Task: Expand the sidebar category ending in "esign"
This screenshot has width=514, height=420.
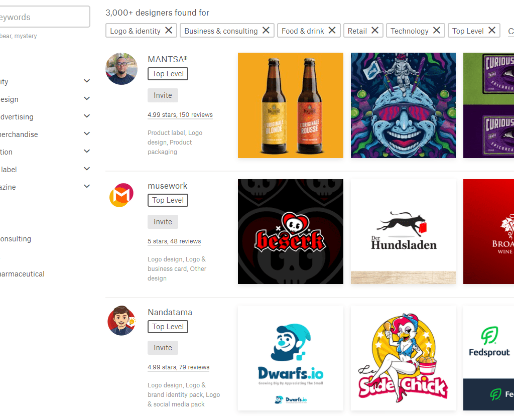Action: coord(87,98)
